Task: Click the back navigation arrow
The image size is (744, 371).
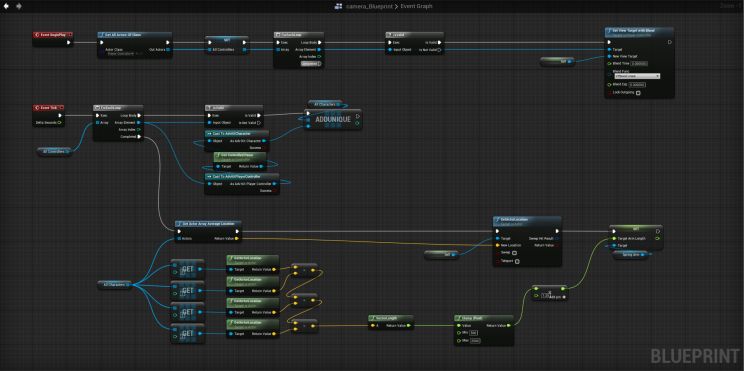Action: point(6,6)
